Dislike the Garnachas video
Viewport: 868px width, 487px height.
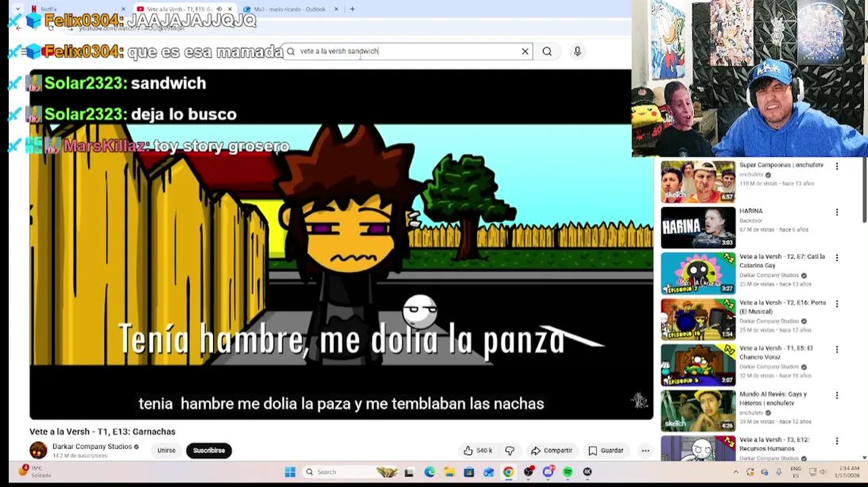510,450
